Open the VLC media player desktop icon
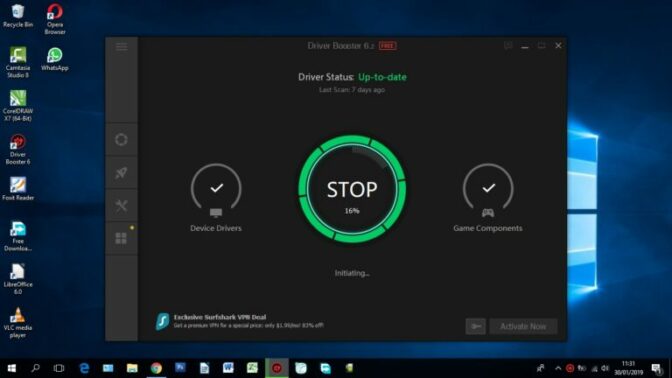 click(x=18, y=322)
